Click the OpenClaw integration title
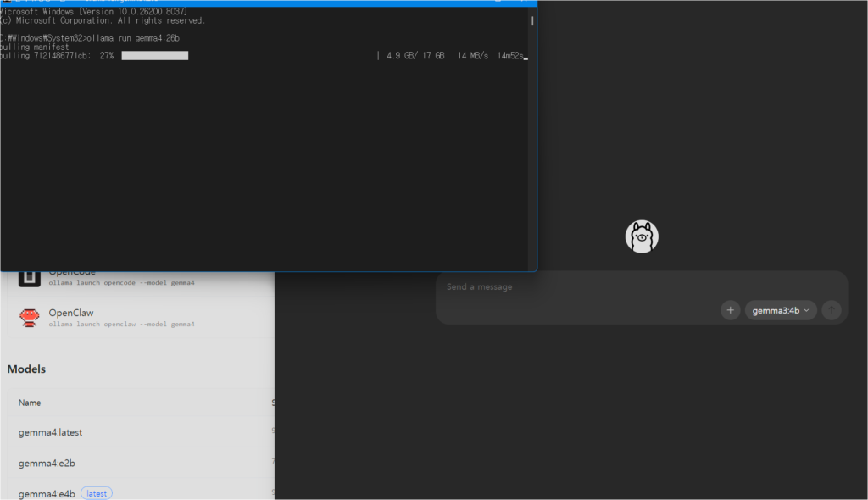Screen dimensions: 868x500 point(71,313)
